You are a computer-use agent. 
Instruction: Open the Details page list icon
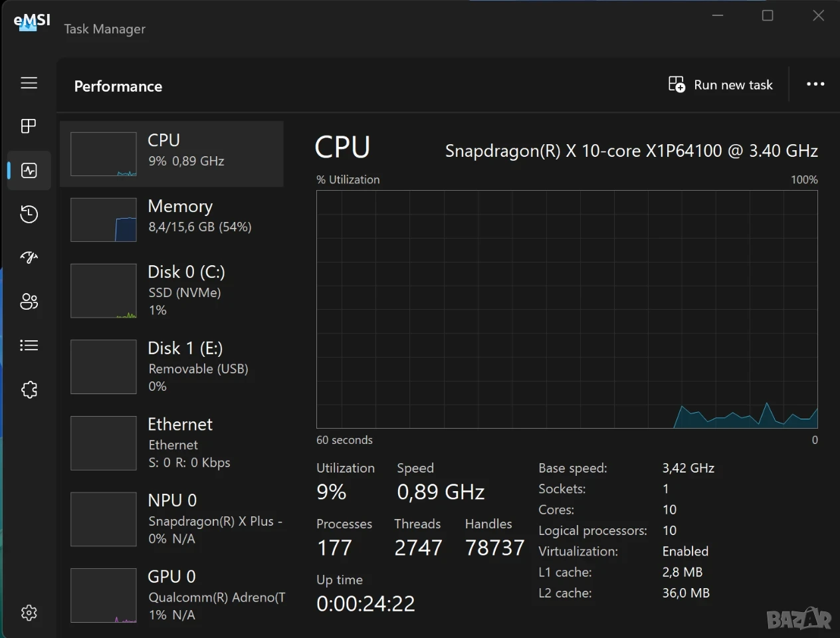click(29, 345)
